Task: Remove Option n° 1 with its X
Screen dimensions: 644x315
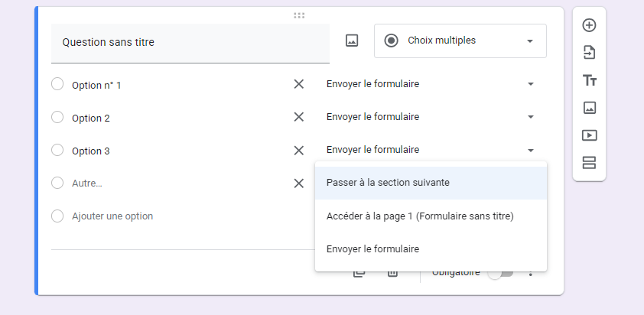Action: (x=298, y=84)
